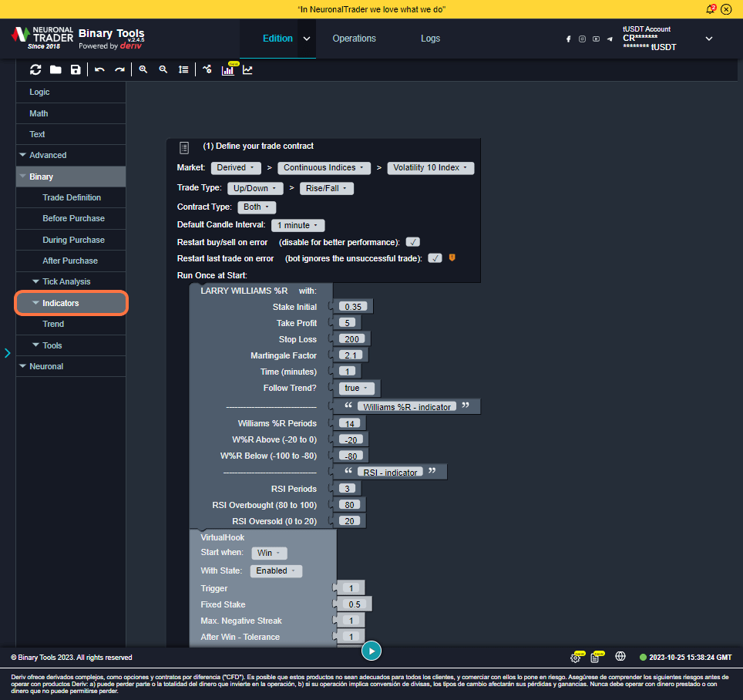
Task: Open the Telegram link in the header
Action: (610, 39)
